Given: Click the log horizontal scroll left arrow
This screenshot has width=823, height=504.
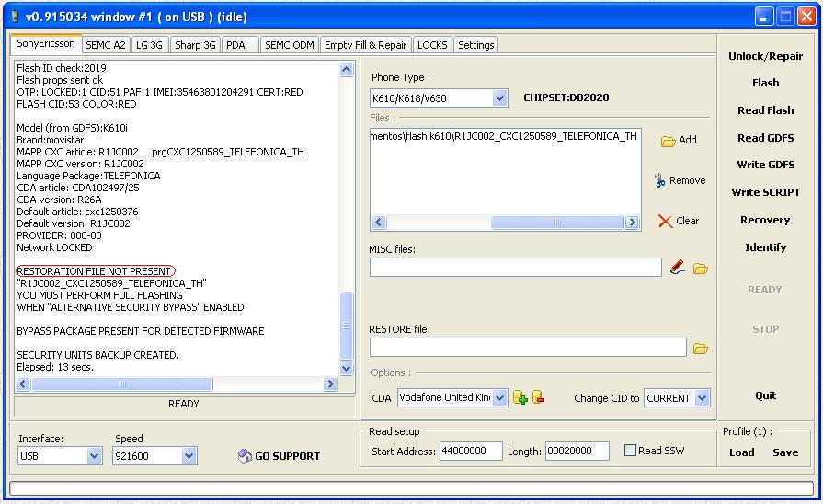Looking at the screenshot, I should [x=23, y=384].
